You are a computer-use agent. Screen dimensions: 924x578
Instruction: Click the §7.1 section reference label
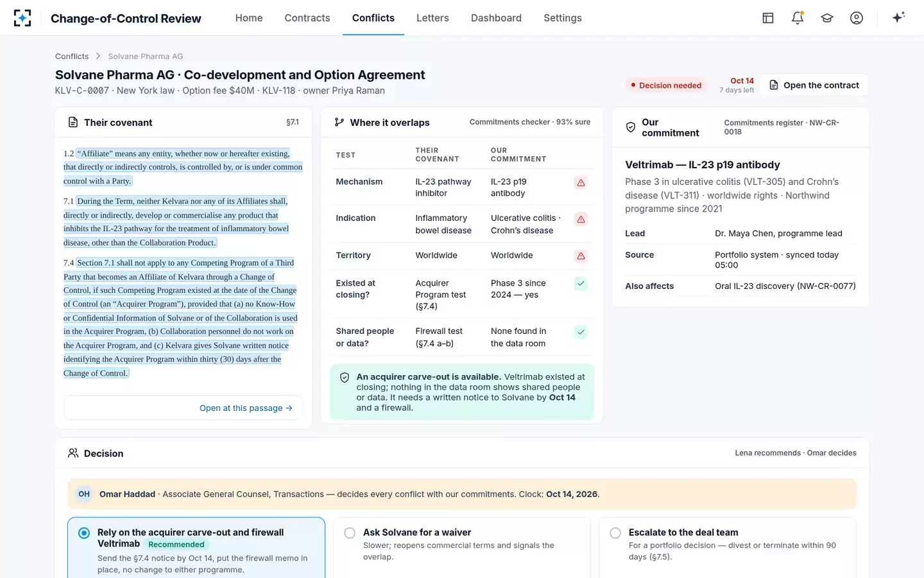point(293,122)
